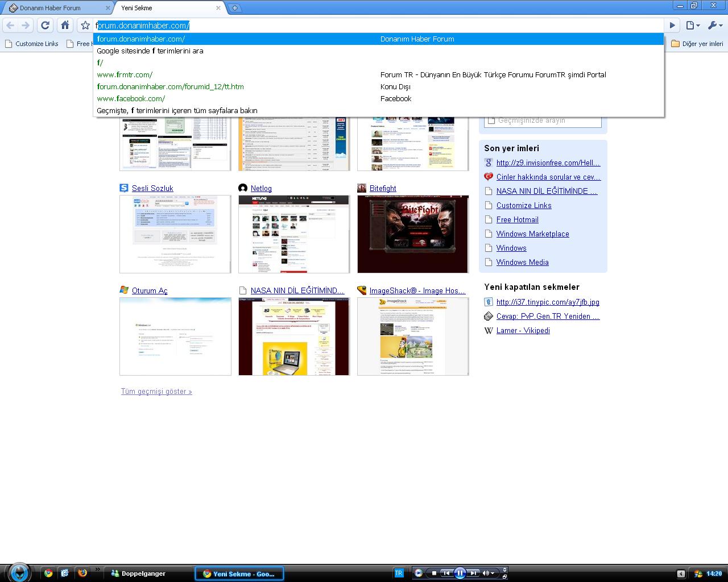This screenshot has width=728, height=582.
Task: Open the page menu icon
Action: [x=692, y=25]
